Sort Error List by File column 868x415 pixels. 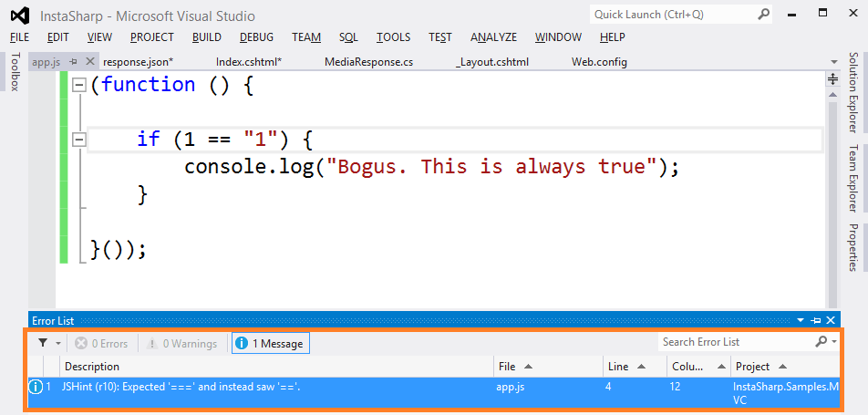548,367
